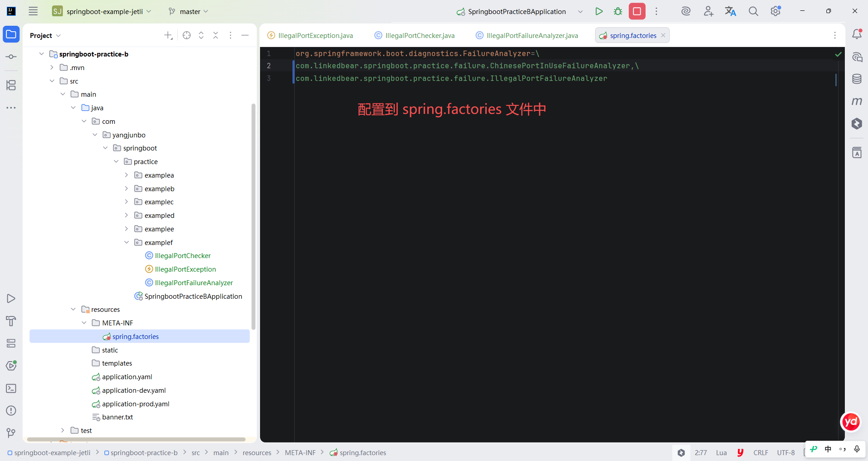Expand all nodes in Project tree
Screen dimensions: 868x461
201,35
